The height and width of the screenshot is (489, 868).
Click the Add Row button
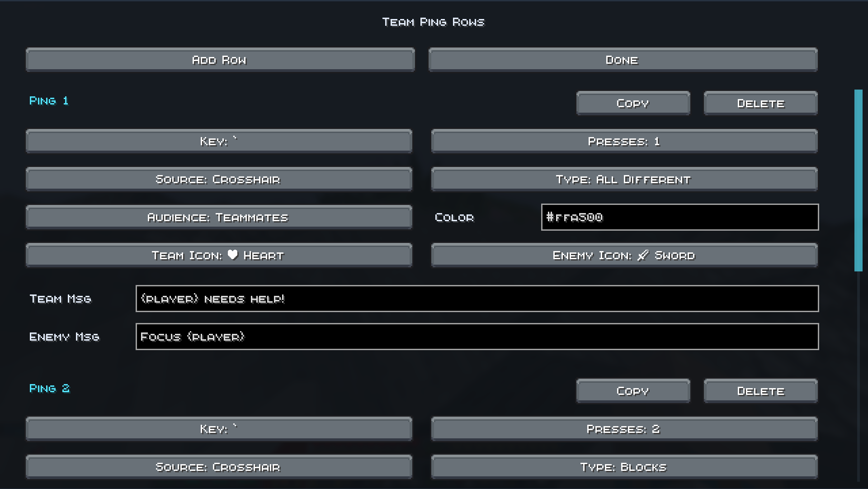tap(220, 60)
